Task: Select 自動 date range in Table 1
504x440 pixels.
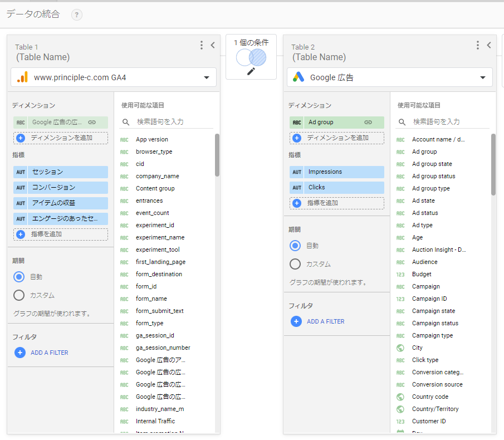Action: coord(19,277)
